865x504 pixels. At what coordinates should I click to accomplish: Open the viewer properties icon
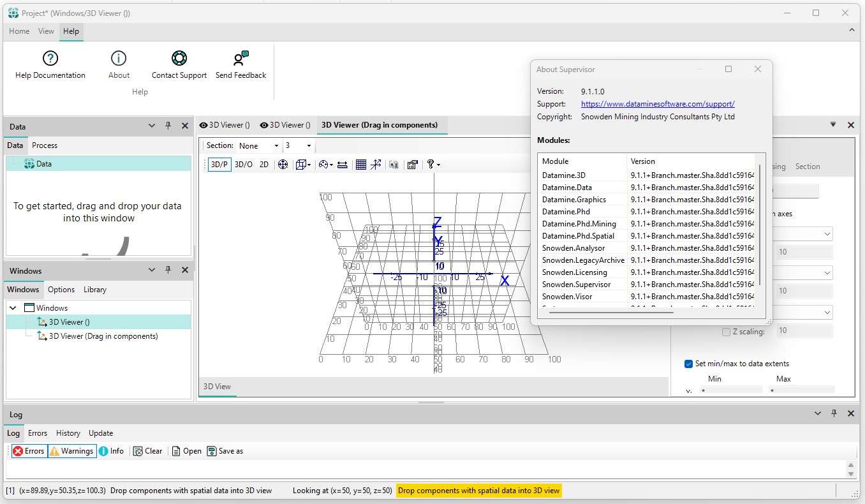click(412, 165)
